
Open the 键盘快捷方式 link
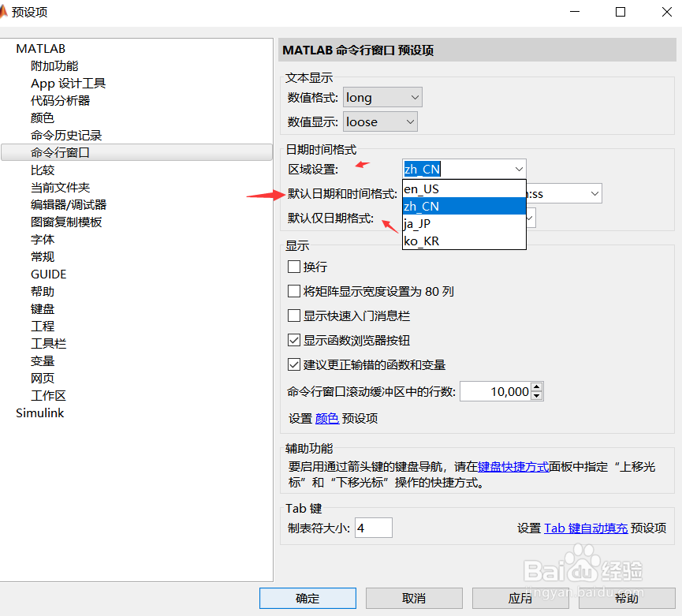513,467
